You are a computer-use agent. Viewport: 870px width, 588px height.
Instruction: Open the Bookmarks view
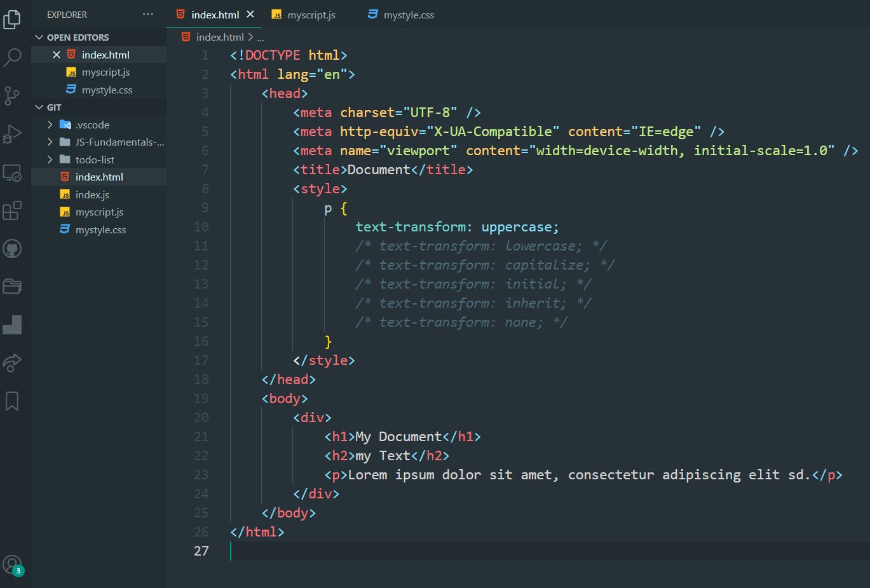point(12,401)
